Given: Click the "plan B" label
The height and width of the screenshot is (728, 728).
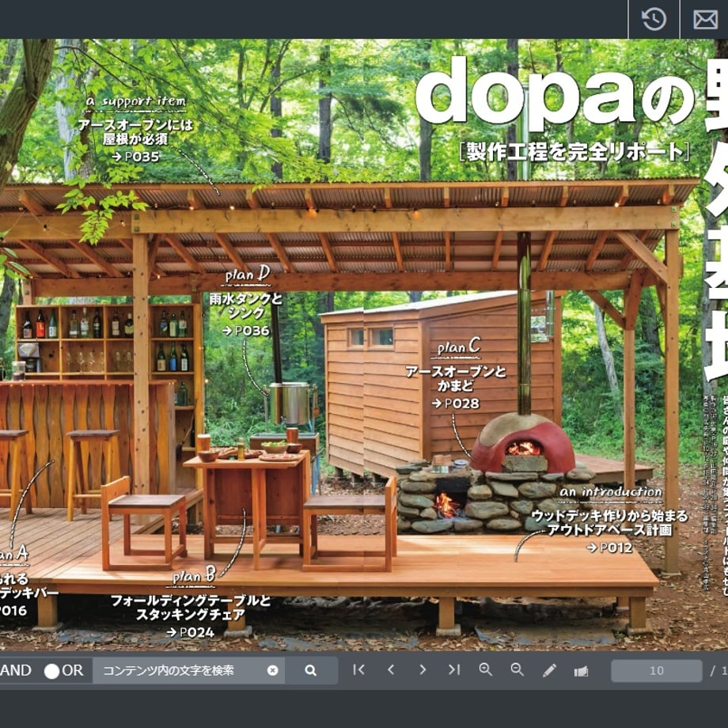Looking at the screenshot, I should [x=194, y=576].
